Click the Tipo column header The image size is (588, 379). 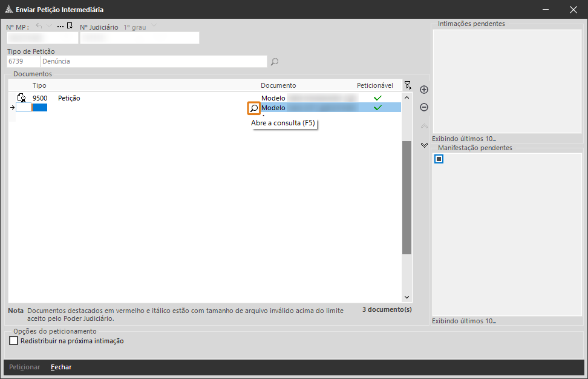click(39, 85)
